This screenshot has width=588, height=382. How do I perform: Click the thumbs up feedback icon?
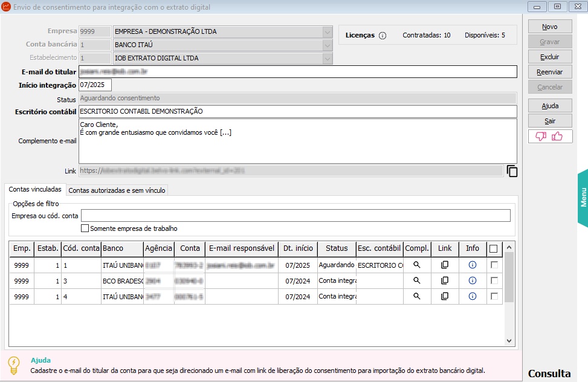tap(557, 137)
